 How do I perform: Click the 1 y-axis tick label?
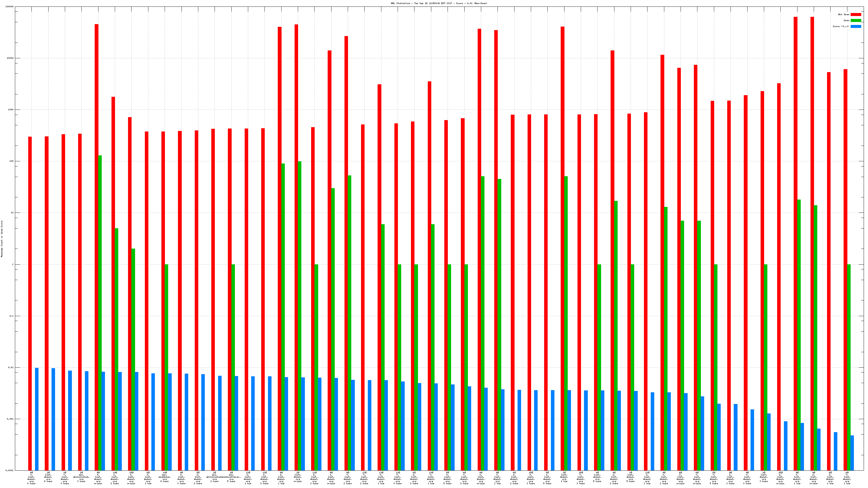click(13, 264)
